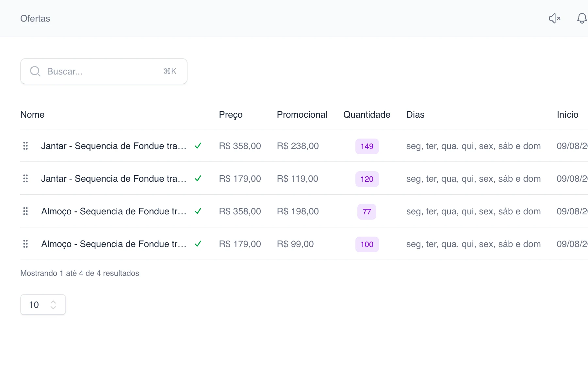Image resolution: width=588 pixels, height=366 pixels.
Task: Click promotional price R$ 99,00
Action: tap(295, 244)
